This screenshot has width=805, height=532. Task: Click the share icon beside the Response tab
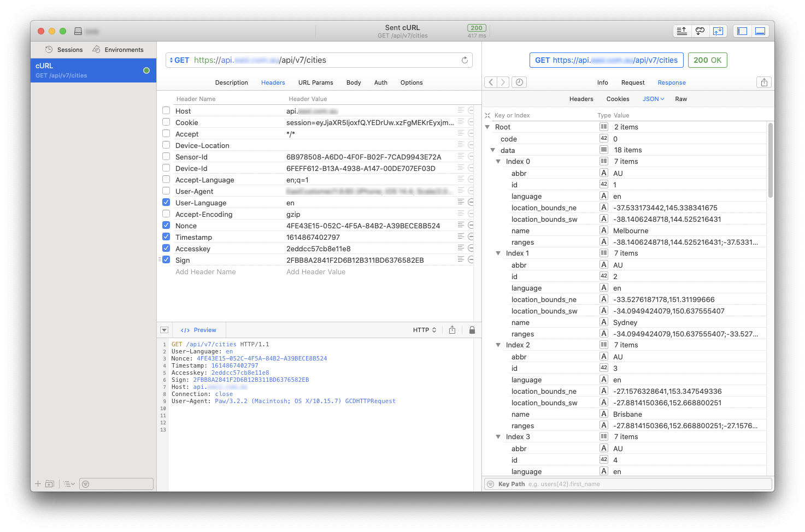point(764,82)
